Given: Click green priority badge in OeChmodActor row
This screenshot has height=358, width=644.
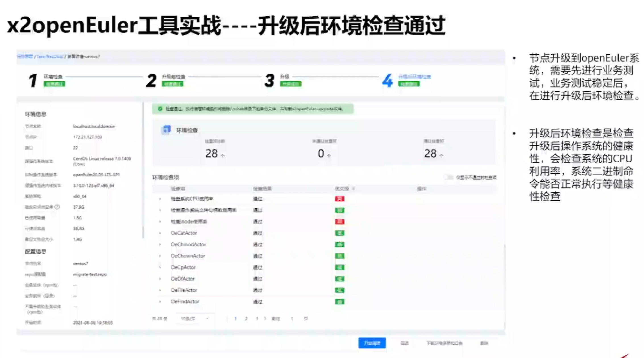Looking at the screenshot, I should click(340, 244).
